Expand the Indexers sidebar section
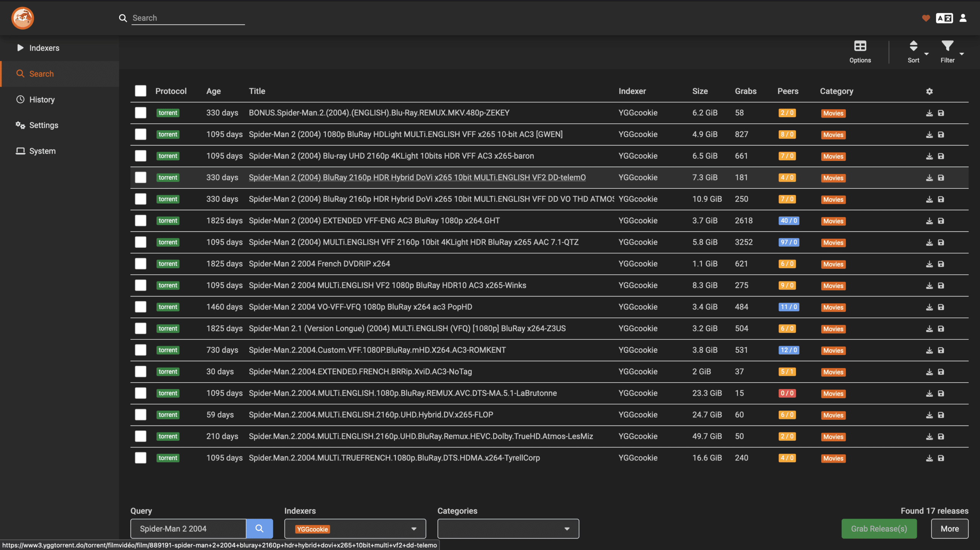The image size is (980, 550). point(59,48)
